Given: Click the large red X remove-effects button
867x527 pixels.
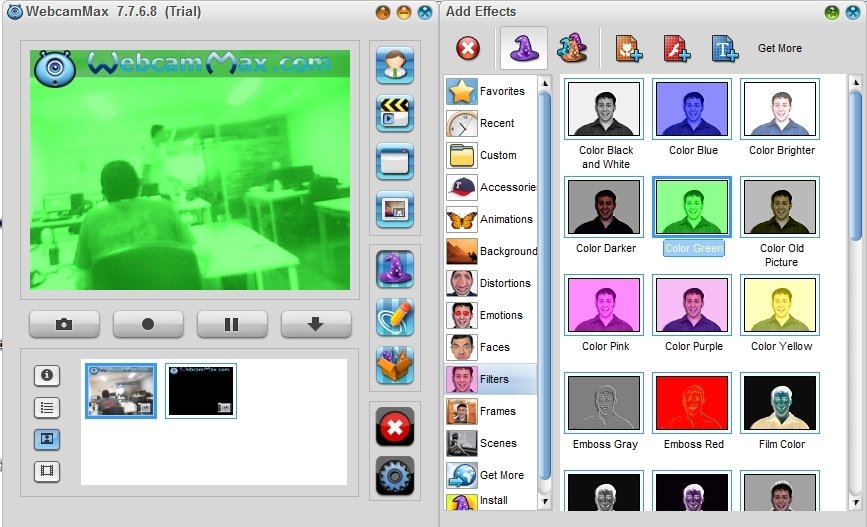Looking at the screenshot, I should point(395,427).
